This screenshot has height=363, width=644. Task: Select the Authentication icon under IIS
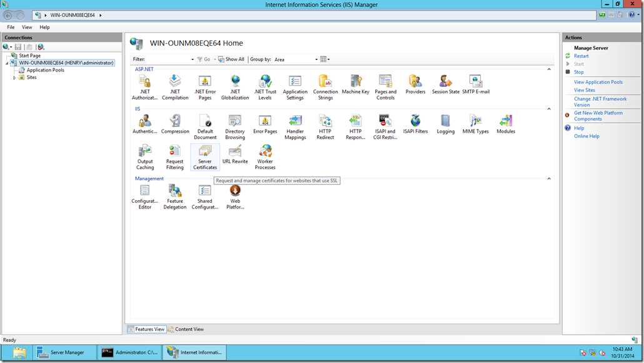click(144, 124)
